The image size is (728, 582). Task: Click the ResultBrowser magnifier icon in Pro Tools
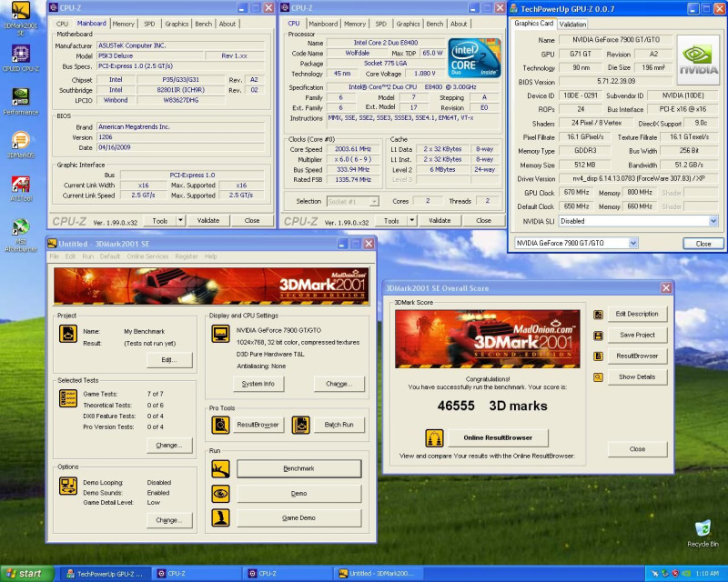point(220,425)
